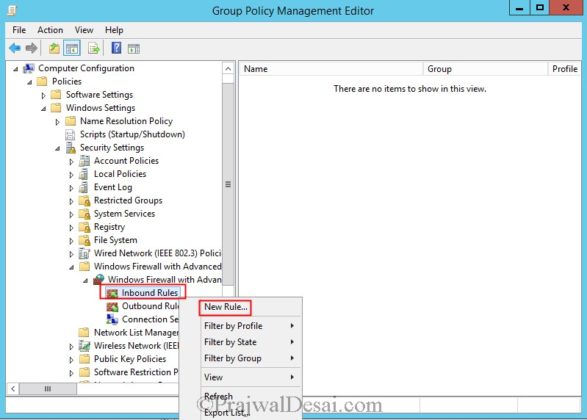Screen dimensions: 587x420
Task: Click the Outbound Rules icon
Action: tap(112, 307)
